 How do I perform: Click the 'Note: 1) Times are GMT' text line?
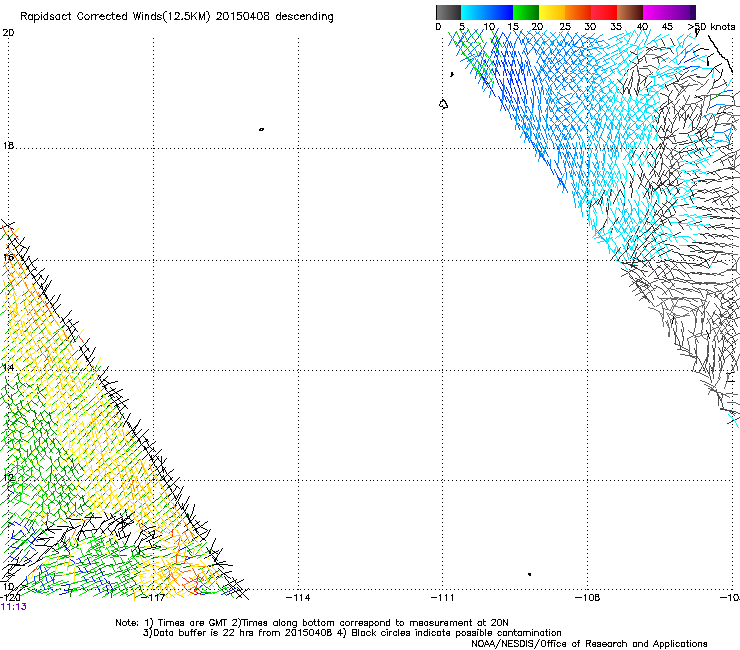pos(312,623)
